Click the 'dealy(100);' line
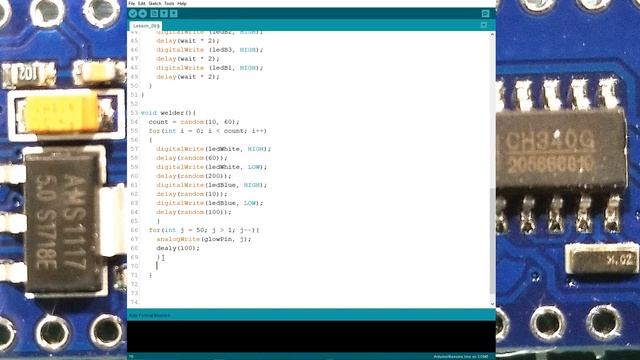 [178, 248]
